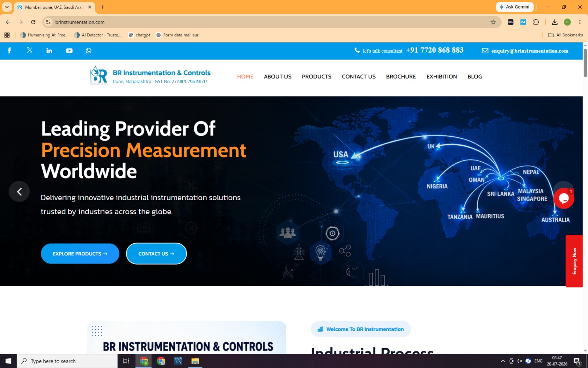Screen dimensions: 588x368
Task: Open the AI Detector bookmark
Action: click(x=98, y=35)
